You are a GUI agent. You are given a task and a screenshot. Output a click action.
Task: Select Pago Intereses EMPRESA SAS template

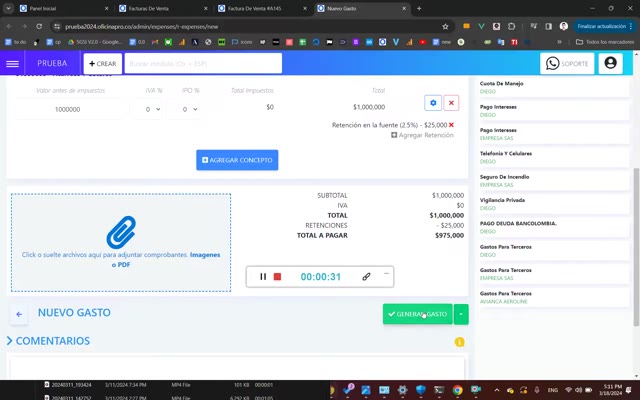click(553, 134)
